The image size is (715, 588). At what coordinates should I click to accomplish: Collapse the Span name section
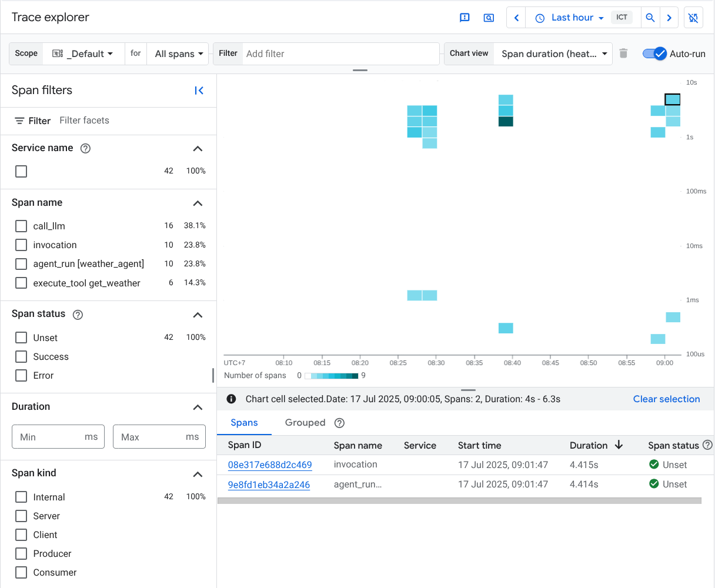[x=198, y=203]
